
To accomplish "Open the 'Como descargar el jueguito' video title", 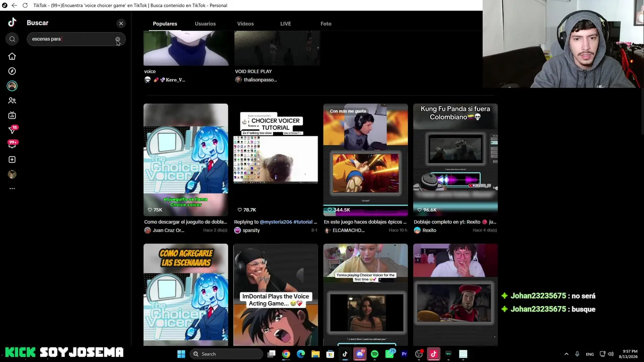I will [186, 222].
